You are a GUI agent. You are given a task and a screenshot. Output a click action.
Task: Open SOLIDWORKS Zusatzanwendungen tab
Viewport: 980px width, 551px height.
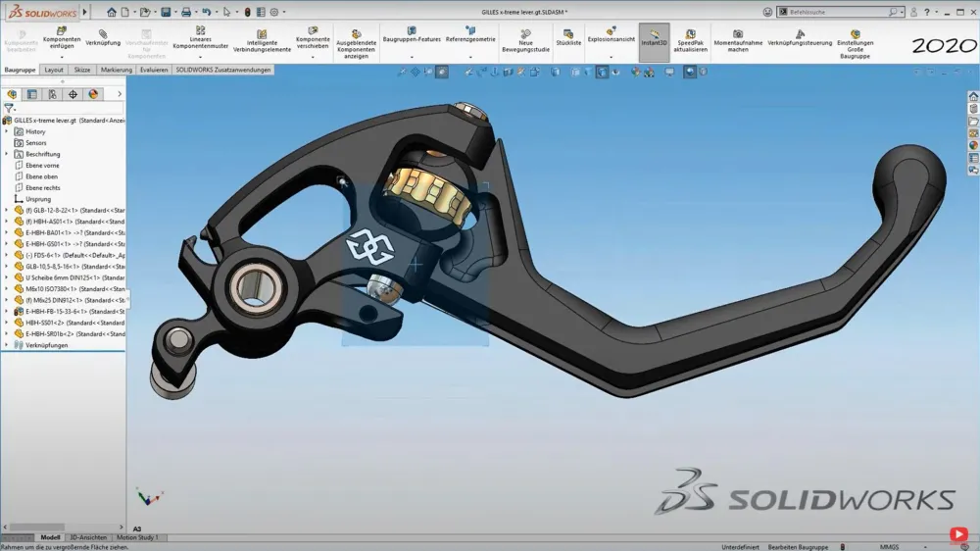[x=223, y=70]
